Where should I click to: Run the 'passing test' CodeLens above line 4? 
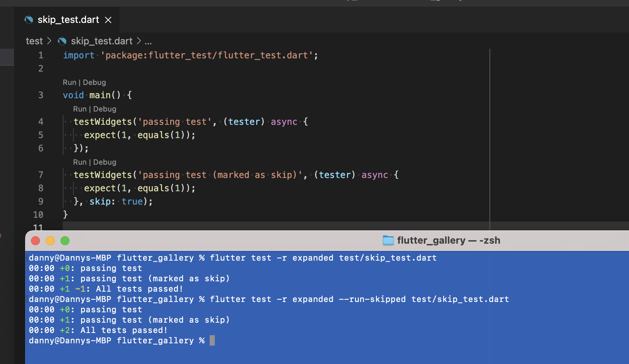(80, 109)
